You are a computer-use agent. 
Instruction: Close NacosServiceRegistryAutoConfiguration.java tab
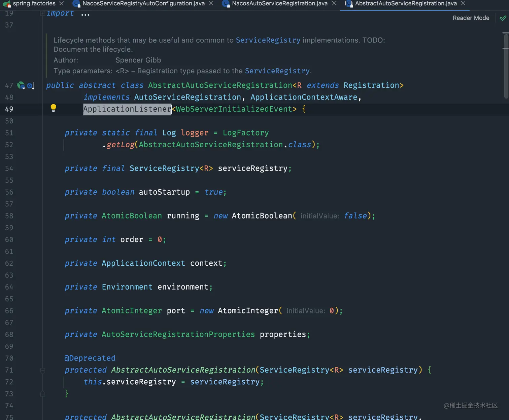(x=211, y=3)
